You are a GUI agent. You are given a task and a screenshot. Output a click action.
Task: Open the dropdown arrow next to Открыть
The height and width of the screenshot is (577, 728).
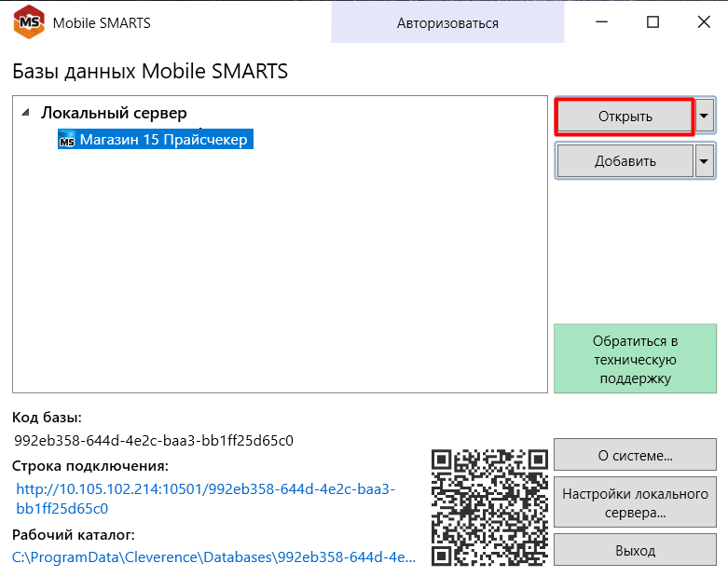click(x=705, y=116)
